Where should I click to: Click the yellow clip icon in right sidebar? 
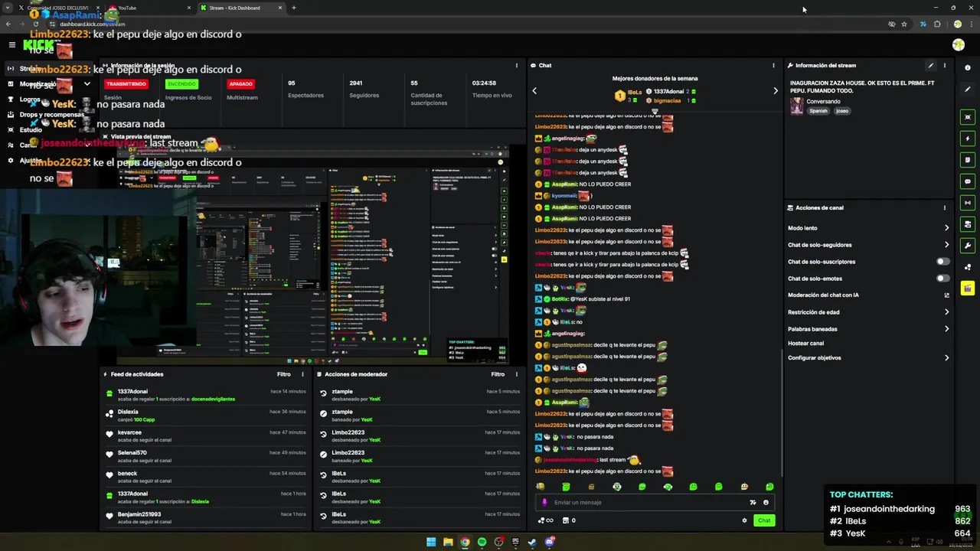click(968, 289)
